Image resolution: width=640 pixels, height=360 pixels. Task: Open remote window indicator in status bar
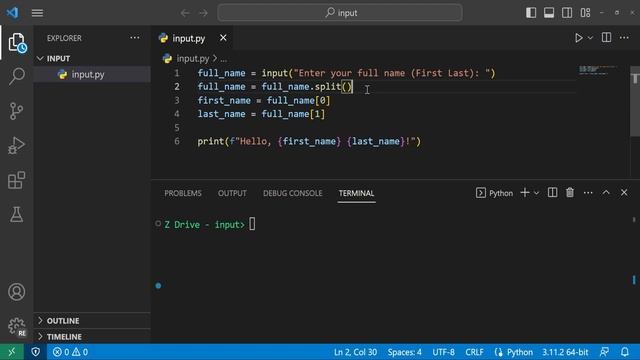tap(12, 352)
